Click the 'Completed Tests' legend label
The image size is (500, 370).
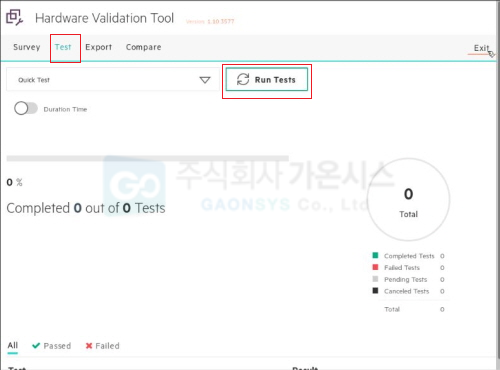point(409,256)
